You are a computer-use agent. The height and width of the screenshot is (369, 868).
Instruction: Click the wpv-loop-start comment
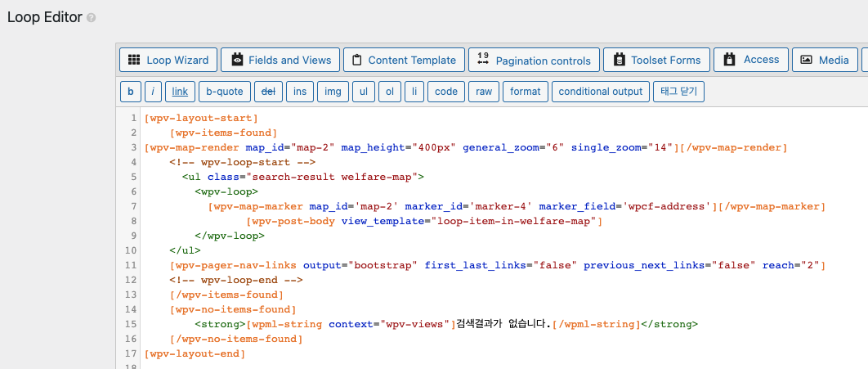[x=243, y=162]
